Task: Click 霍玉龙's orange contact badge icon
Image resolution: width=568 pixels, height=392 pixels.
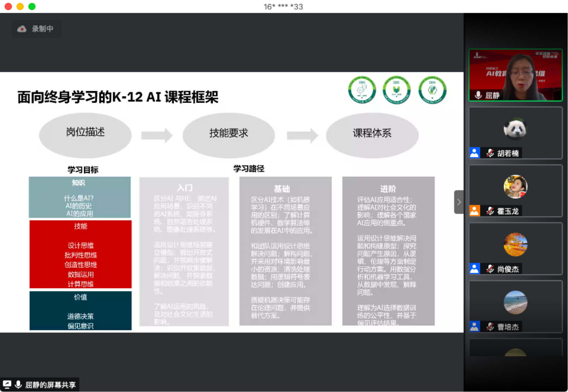Action: pos(474,211)
